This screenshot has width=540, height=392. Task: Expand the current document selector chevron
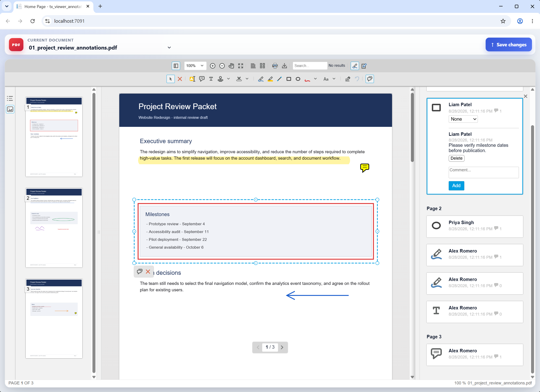tap(169, 47)
